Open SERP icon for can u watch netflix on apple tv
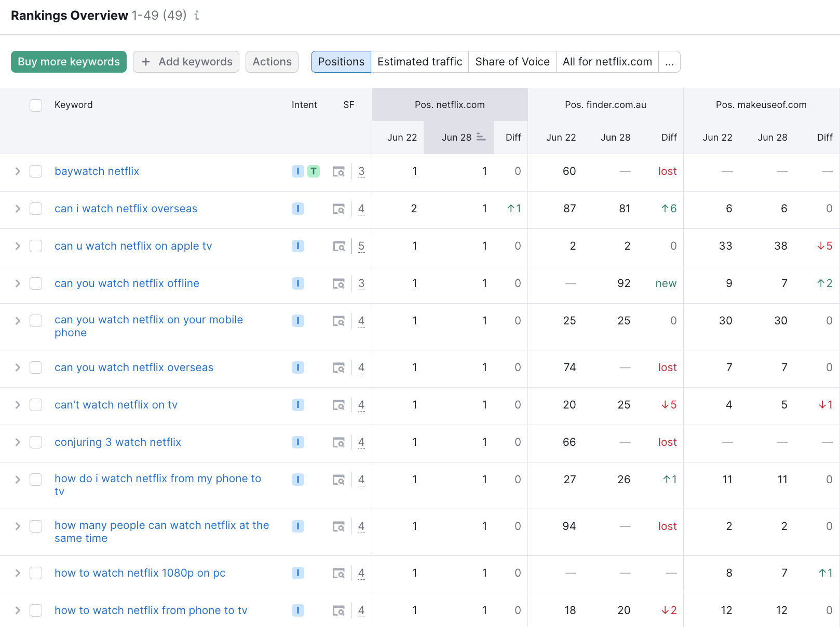The height and width of the screenshot is (627, 840). pyautogui.click(x=338, y=246)
